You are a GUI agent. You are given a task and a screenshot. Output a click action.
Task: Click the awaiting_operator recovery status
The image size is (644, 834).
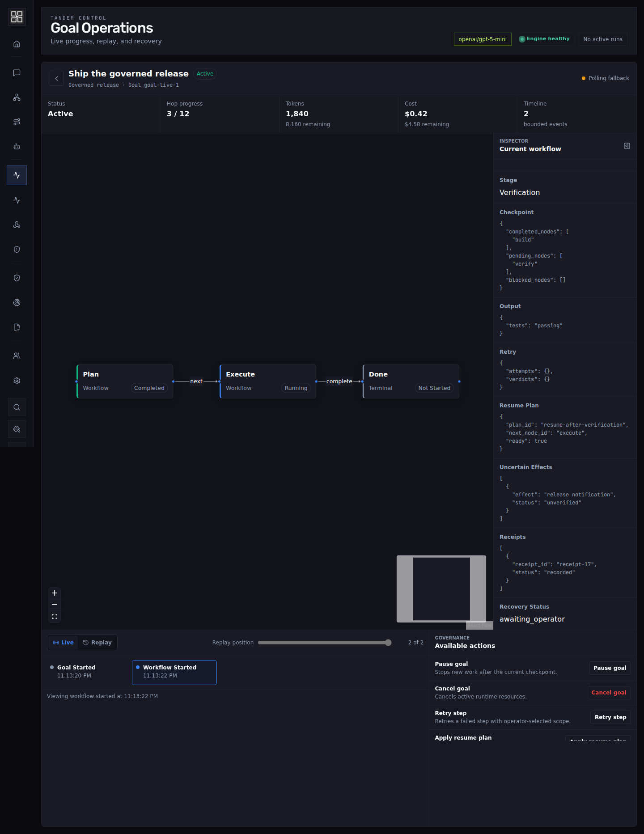(x=532, y=619)
